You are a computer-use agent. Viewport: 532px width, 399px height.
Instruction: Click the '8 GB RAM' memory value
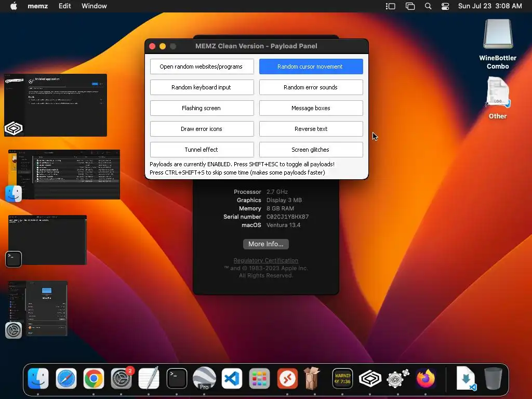(280, 208)
